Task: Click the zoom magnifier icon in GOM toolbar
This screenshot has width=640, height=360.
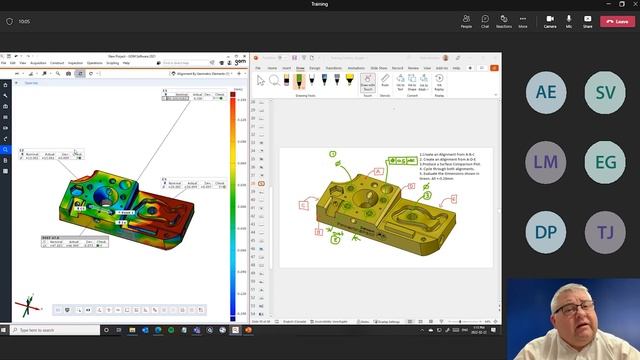Action: 58,73
